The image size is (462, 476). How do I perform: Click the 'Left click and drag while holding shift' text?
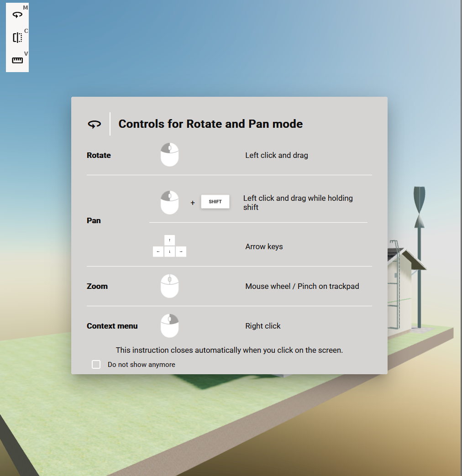point(298,203)
